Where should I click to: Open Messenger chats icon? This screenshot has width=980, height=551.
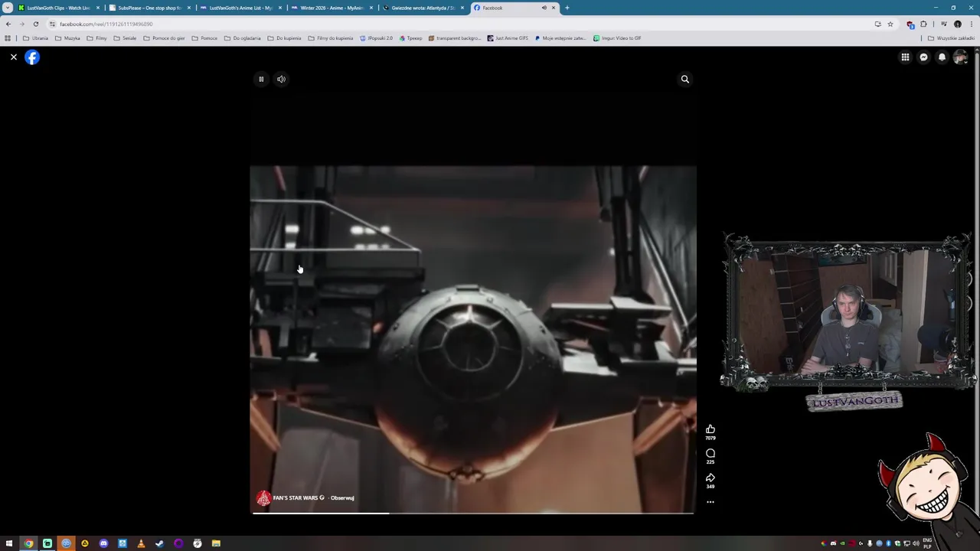(923, 57)
